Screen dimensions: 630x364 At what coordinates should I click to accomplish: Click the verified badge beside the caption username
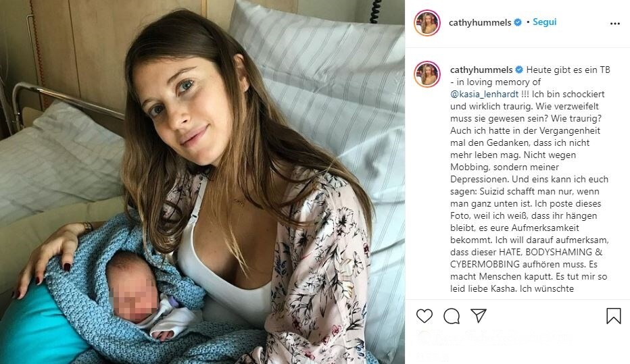[519, 70]
